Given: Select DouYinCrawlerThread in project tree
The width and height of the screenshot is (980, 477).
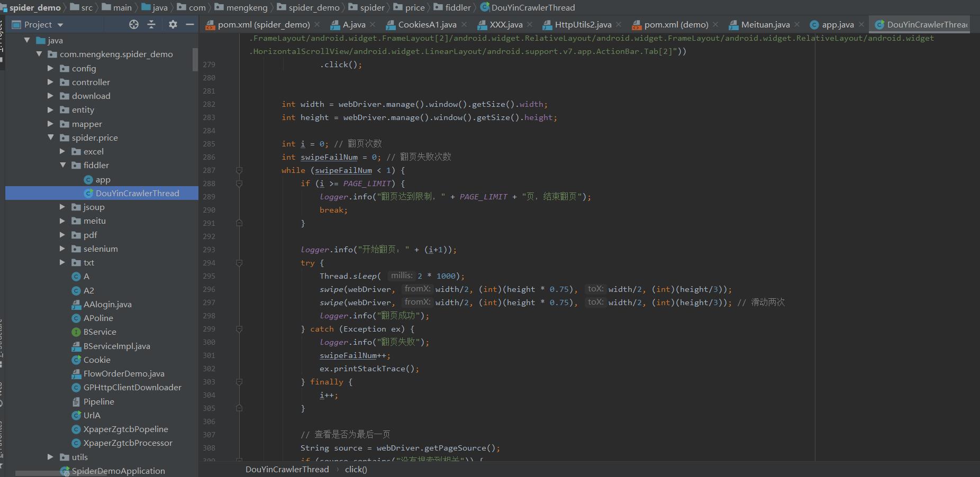Looking at the screenshot, I should click(x=132, y=194).
